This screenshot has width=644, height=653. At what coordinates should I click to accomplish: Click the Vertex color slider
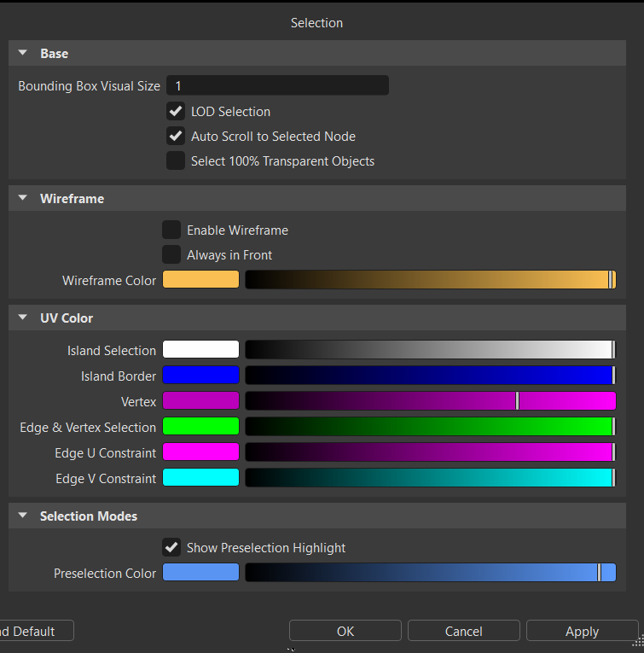tap(430, 401)
